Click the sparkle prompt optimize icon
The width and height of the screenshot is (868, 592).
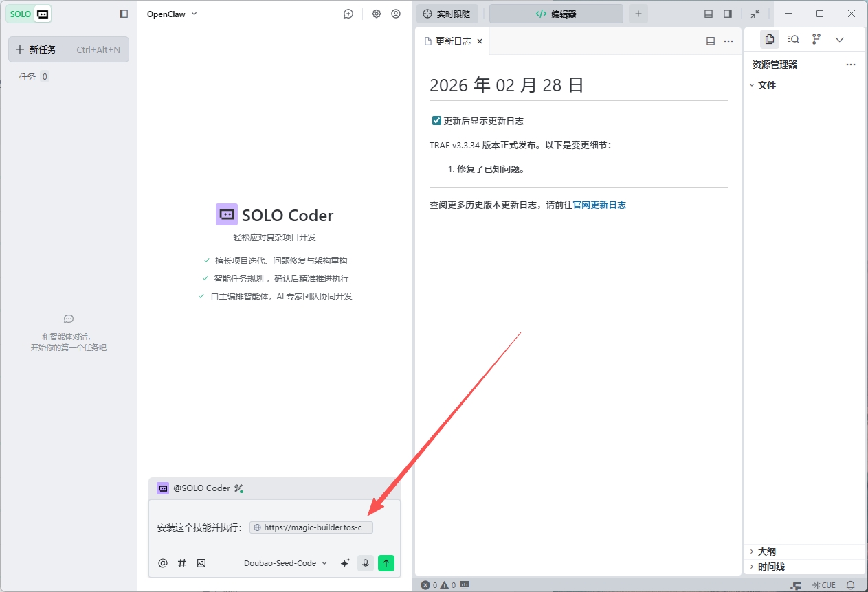(x=345, y=563)
